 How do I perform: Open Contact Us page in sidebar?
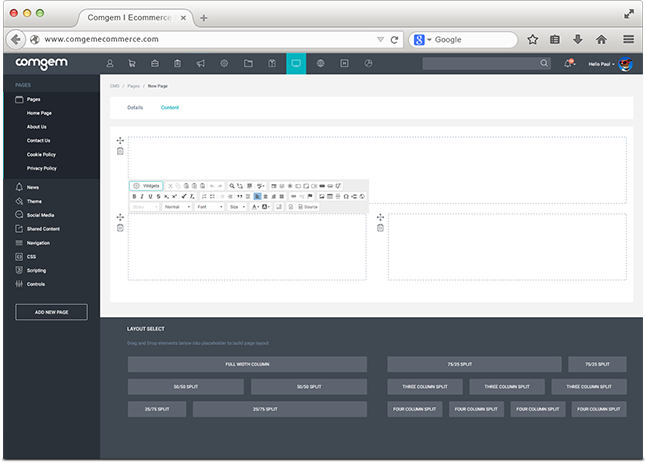(x=39, y=140)
